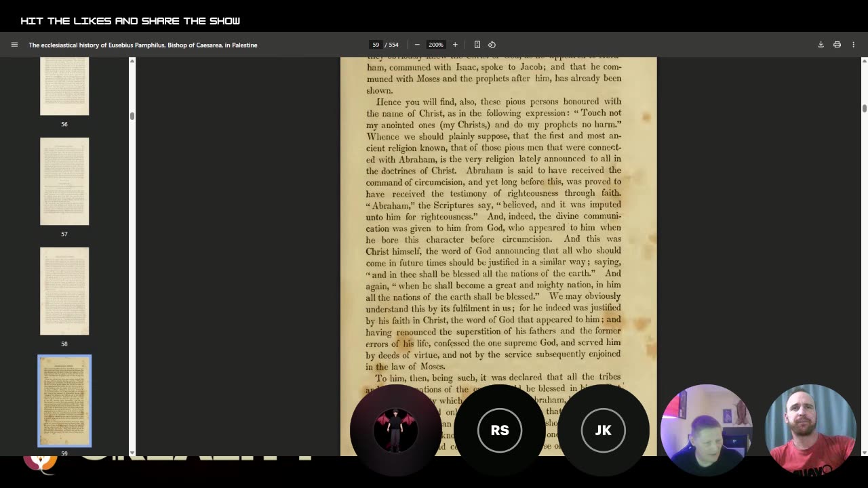The width and height of the screenshot is (868, 488).
Task: Edit the current page number field
Action: coord(376,45)
